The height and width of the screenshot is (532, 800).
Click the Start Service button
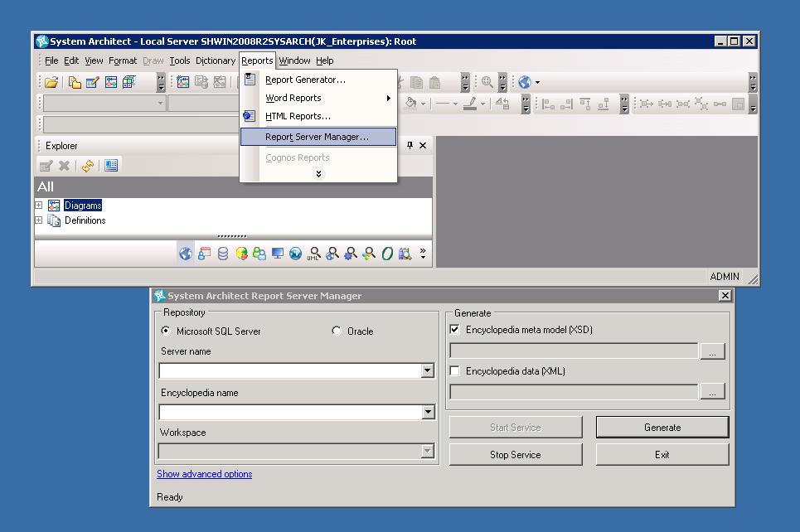click(516, 428)
